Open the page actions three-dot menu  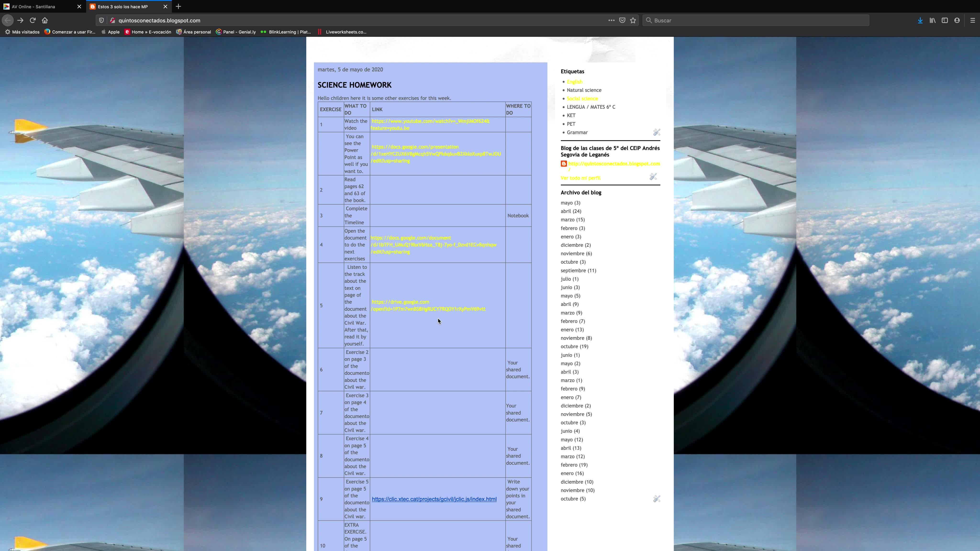coord(611,21)
